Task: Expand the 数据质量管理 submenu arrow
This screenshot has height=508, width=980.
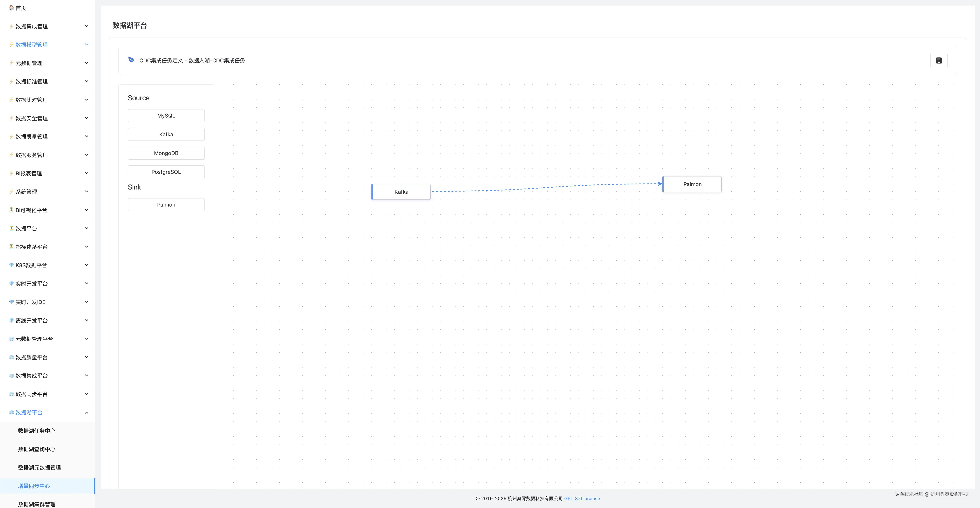Action: [86, 136]
